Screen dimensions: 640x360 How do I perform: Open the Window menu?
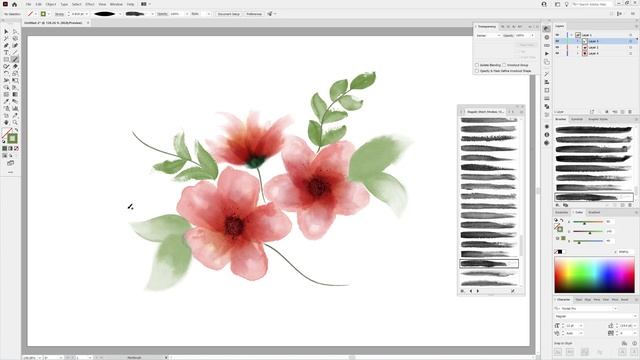pos(116,4)
